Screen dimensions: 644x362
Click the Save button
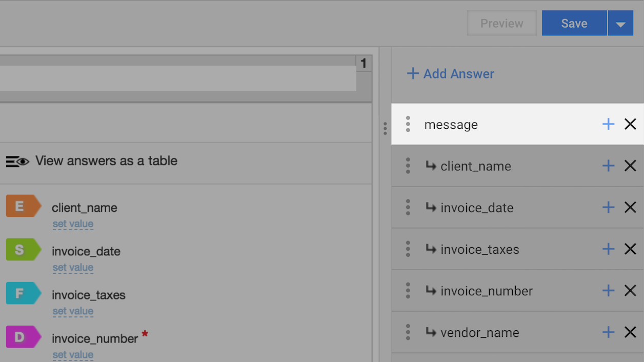click(574, 24)
